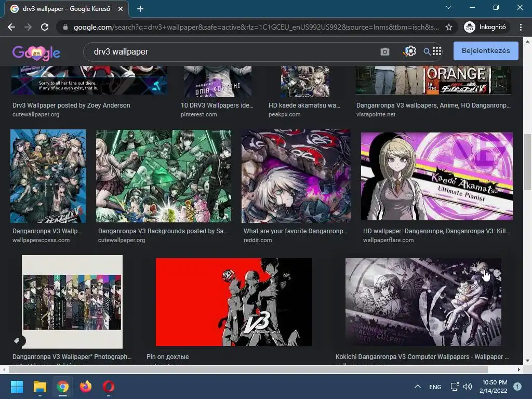Click the reddit.com source text

258,240
